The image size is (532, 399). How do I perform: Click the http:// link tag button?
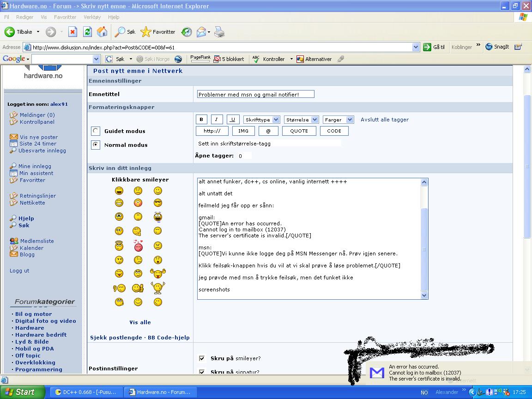tap(212, 131)
